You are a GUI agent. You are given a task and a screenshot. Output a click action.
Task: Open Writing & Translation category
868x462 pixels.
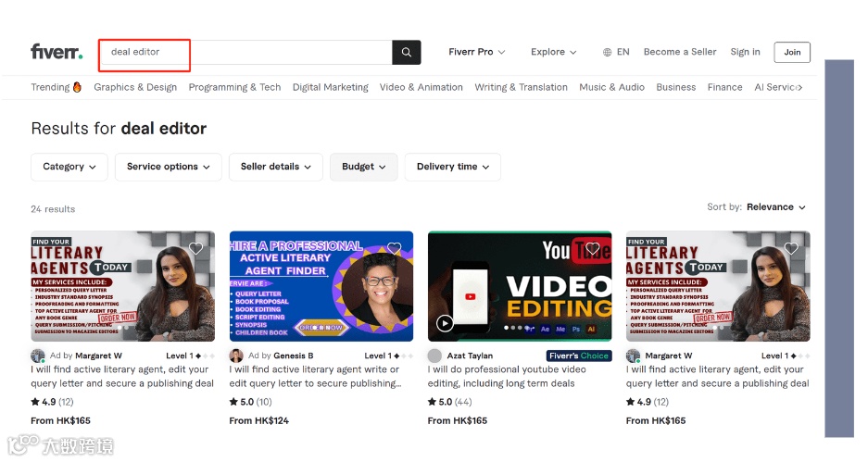pyautogui.click(x=521, y=87)
